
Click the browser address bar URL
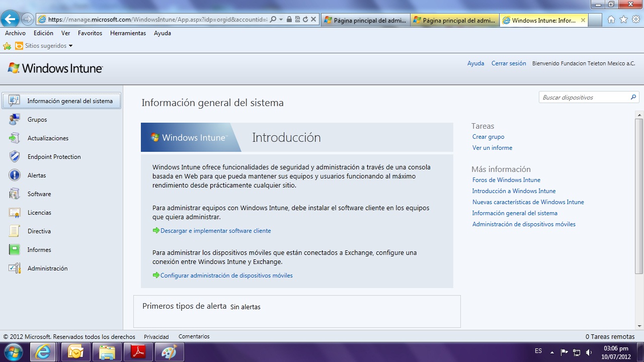coord(158,20)
